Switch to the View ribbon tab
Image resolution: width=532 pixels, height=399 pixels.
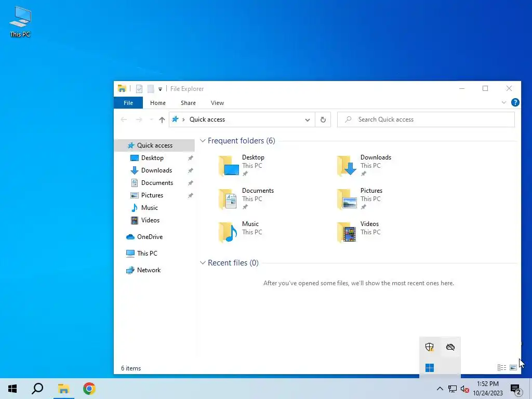[x=217, y=103]
